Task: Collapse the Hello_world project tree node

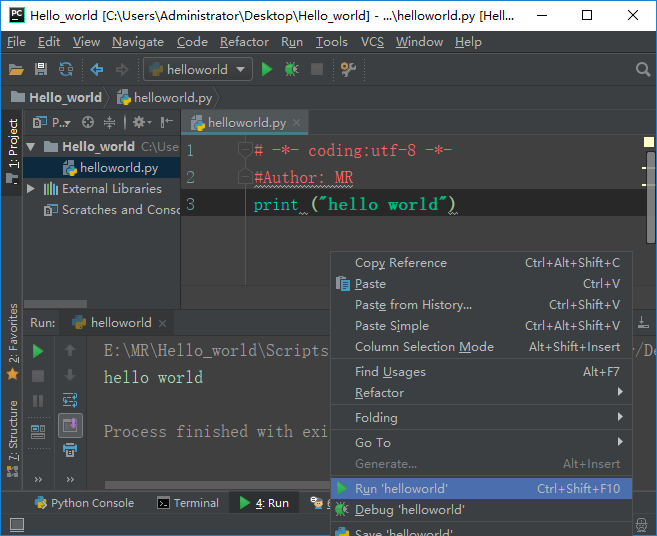Action: pos(31,147)
